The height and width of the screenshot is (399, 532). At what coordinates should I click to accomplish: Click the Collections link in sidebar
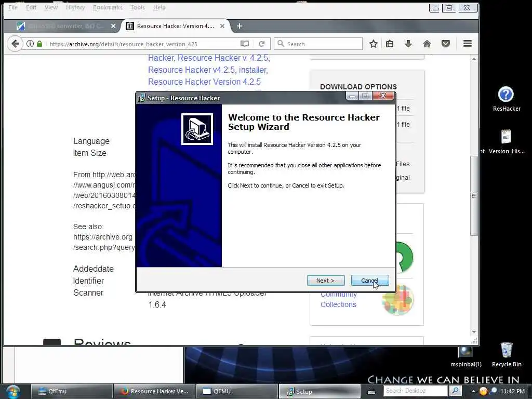(338, 304)
